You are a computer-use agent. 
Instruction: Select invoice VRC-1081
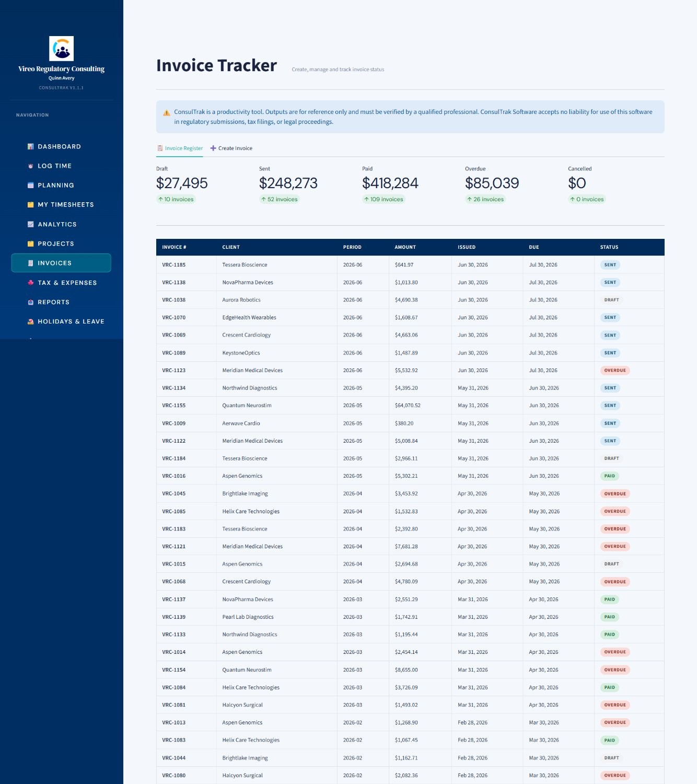[173, 705]
